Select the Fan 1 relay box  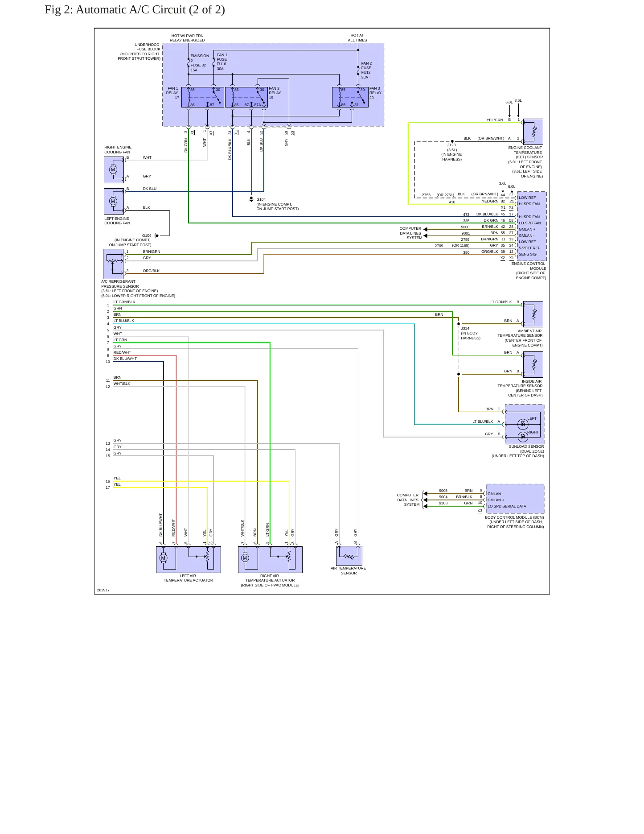point(202,97)
